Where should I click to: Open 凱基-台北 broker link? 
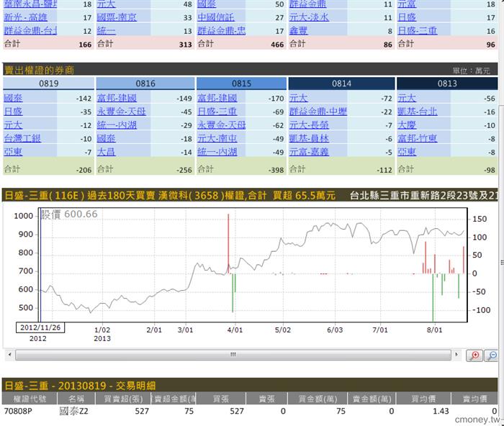point(417,112)
